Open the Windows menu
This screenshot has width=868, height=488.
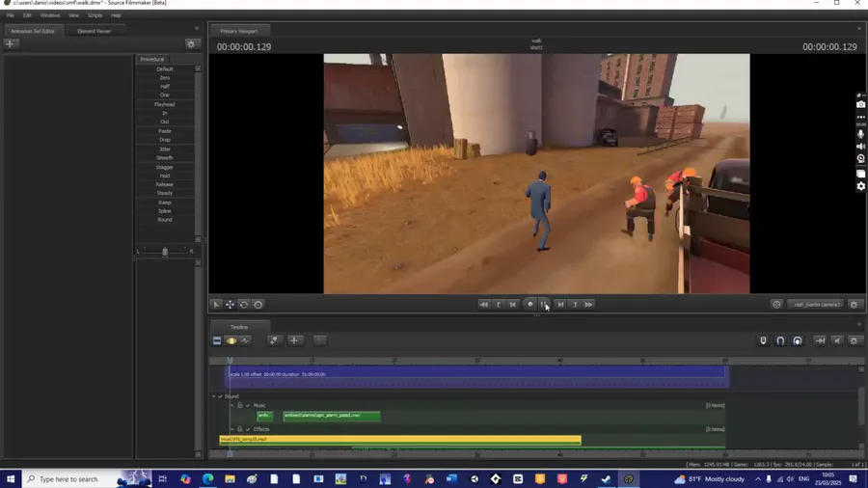pos(50,15)
